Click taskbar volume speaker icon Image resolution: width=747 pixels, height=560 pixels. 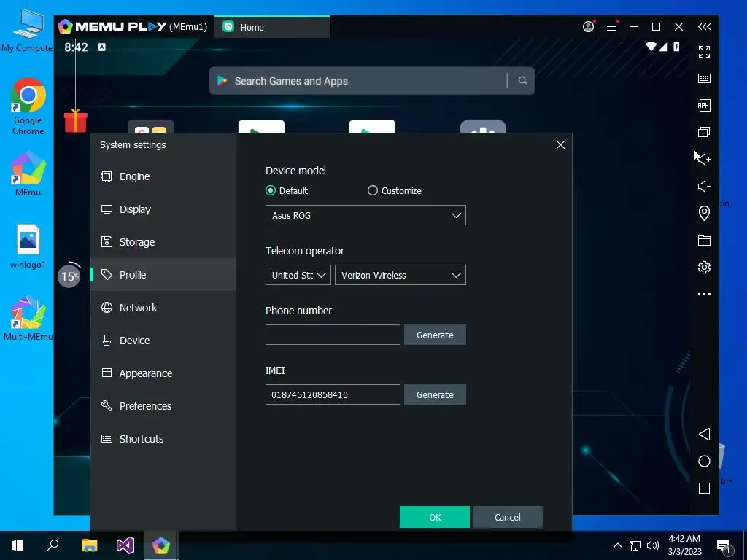(653, 545)
